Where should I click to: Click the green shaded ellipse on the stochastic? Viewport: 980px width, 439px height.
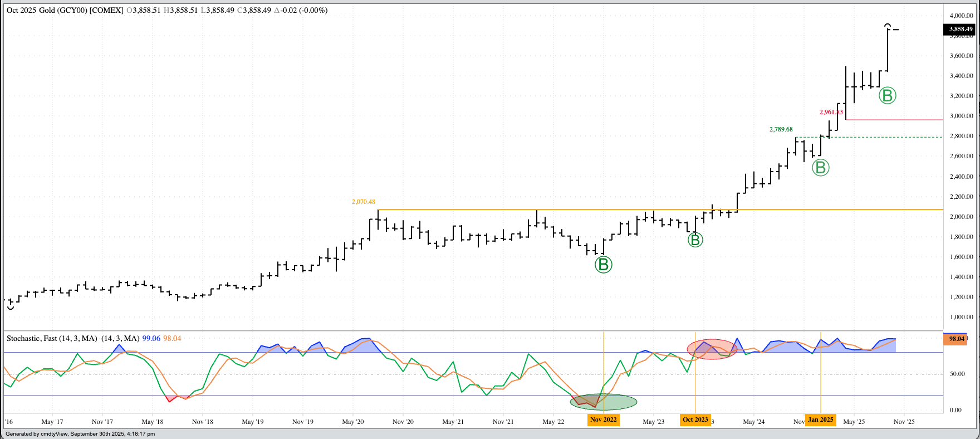click(604, 401)
